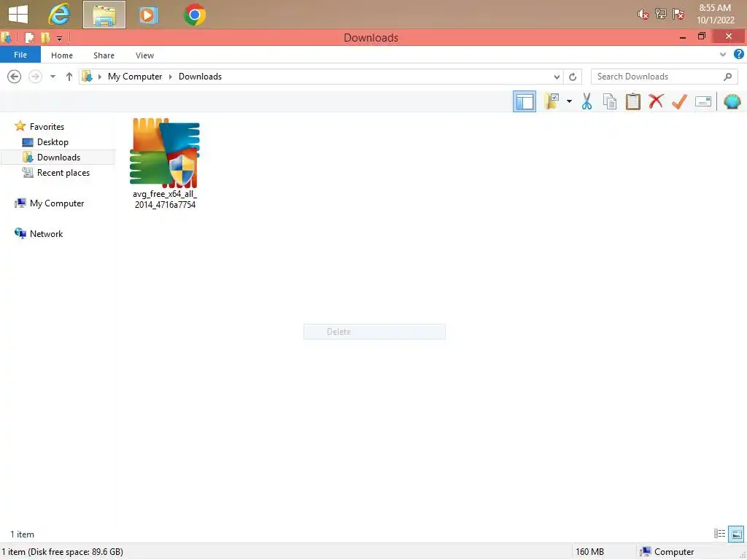Open the Share ribbon tab
This screenshot has height=560, width=747.
(104, 55)
